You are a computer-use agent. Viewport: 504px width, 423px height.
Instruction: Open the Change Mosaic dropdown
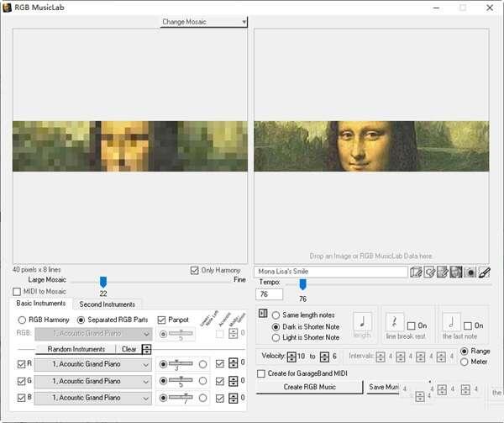point(204,22)
